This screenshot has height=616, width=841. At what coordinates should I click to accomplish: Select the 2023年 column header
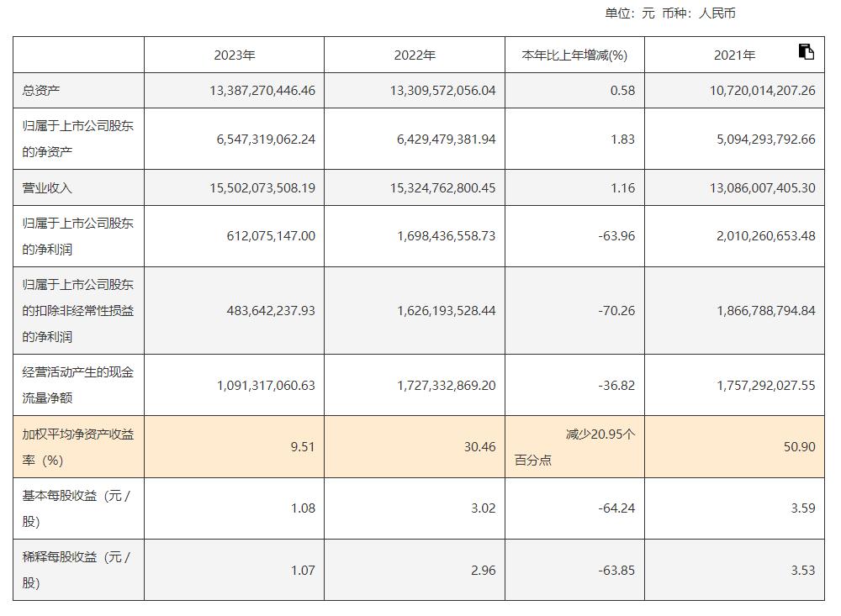(235, 55)
